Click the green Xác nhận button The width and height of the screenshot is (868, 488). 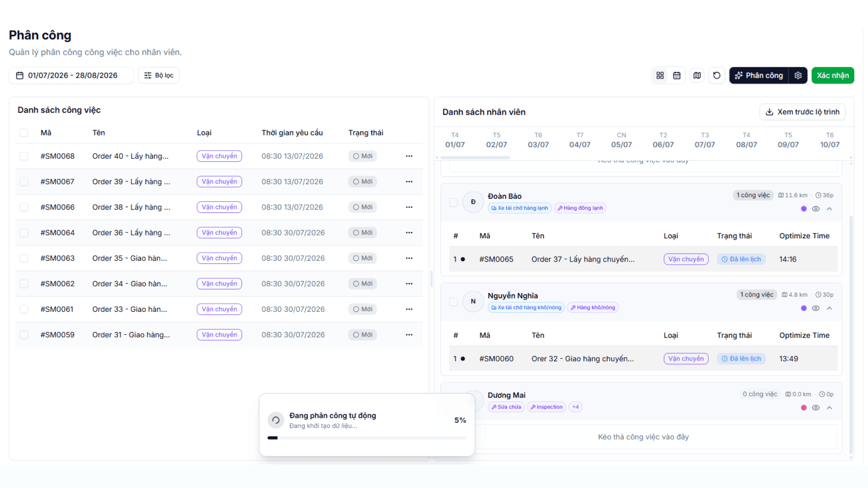pyautogui.click(x=833, y=75)
